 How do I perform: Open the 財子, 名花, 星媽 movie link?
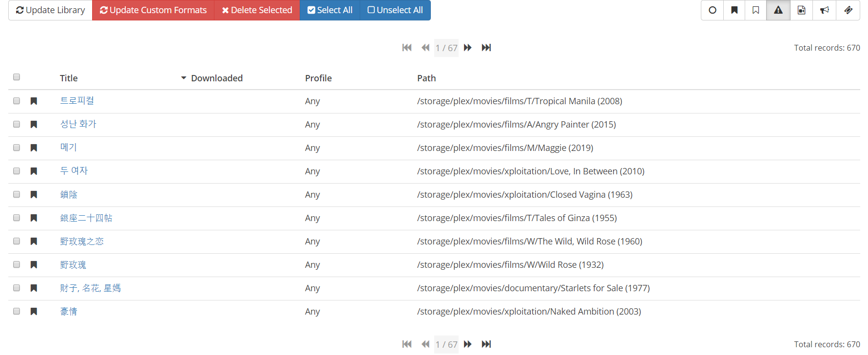(x=90, y=288)
